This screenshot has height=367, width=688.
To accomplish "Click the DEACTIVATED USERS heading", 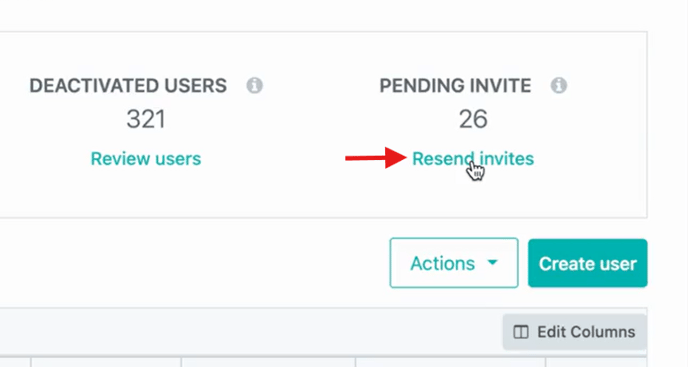I will pos(128,86).
